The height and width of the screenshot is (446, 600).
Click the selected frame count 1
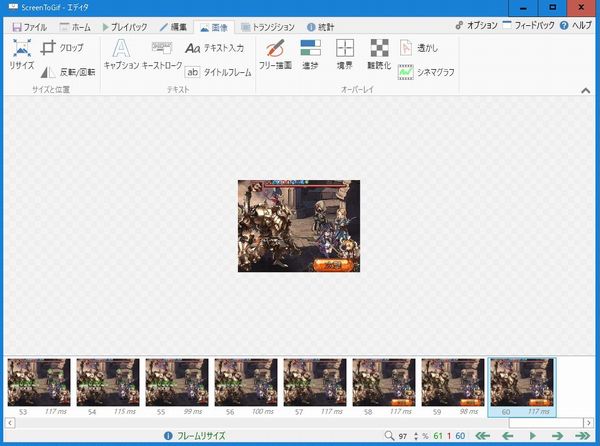click(x=449, y=436)
